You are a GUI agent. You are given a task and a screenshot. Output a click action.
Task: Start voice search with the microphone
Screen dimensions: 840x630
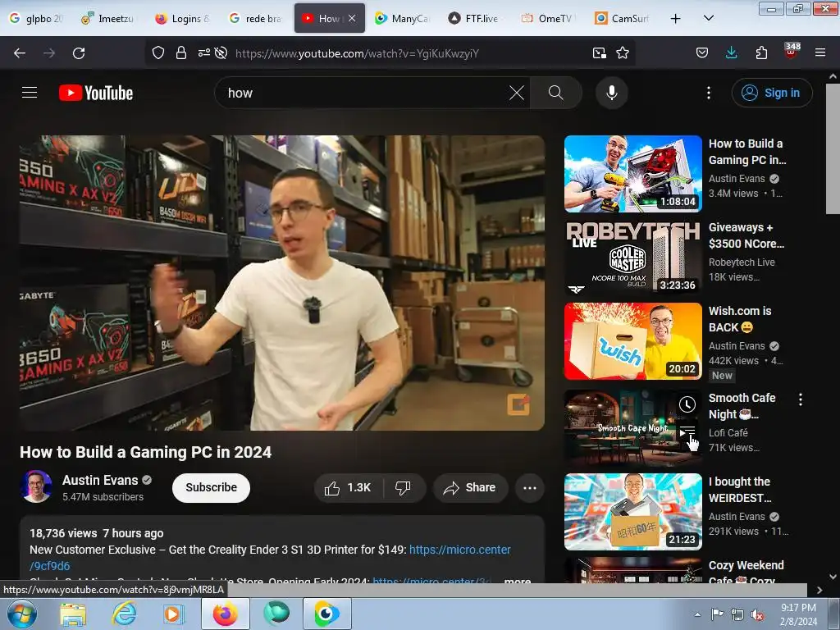[x=611, y=93]
